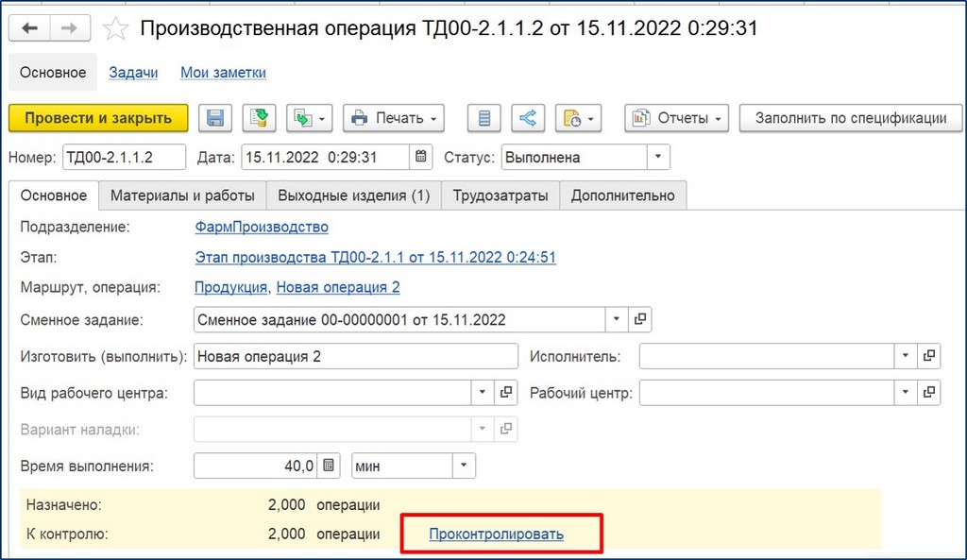Add document to favorites with star icon
967x560 pixels.
(x=115, y=28)
